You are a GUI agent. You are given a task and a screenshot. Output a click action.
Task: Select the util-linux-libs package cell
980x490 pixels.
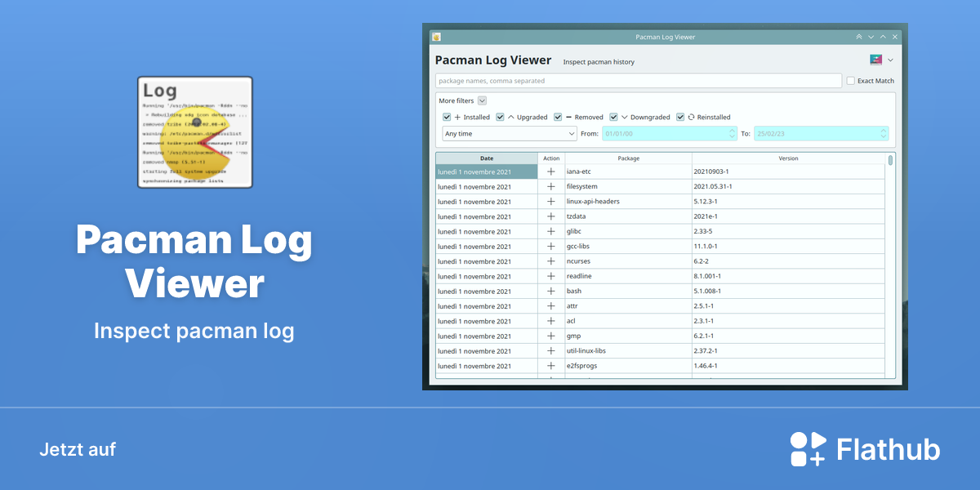(x=629, y=351)
